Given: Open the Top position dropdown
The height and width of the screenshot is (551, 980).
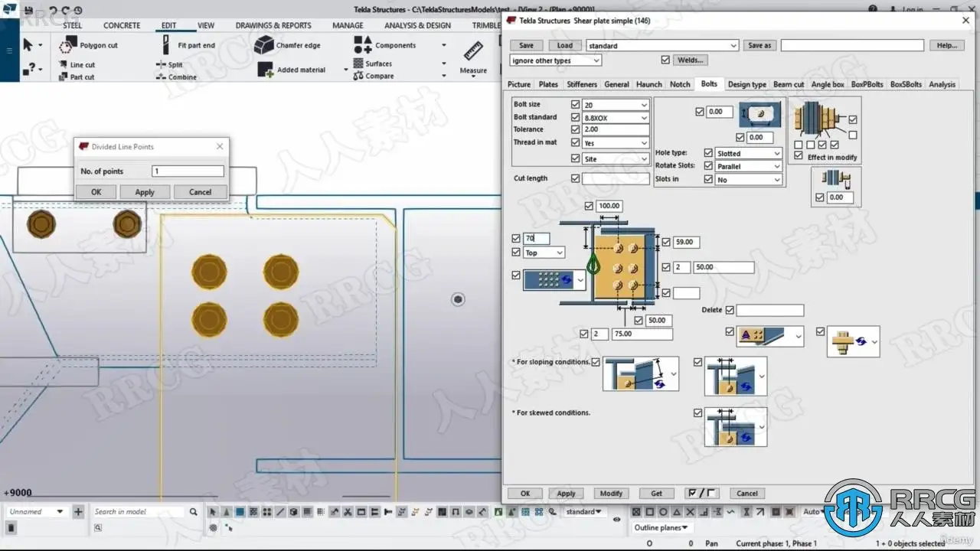Looking at the screenshot, I should [x=544, y=253].
